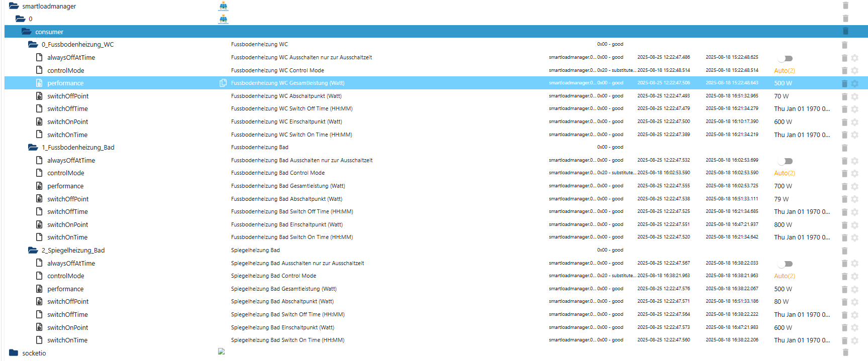Click trash icon in the socketio row
The width and height of the screenshot is (868, 361).
[x=845, y=353]
